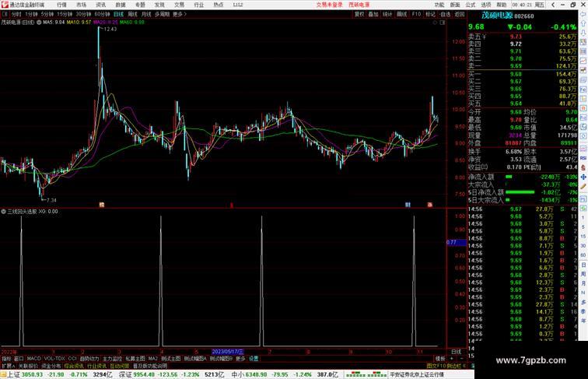This screenshot has height=379, width=588.
Task: Click the 2023/05/17 date marker on timeline
Action: [228, 352]
